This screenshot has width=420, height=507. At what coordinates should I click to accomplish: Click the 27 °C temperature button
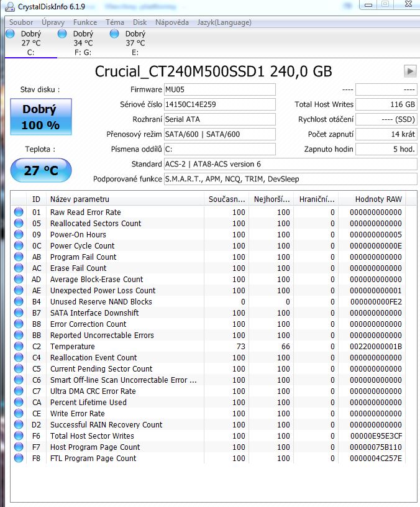(x=41, y=170)
